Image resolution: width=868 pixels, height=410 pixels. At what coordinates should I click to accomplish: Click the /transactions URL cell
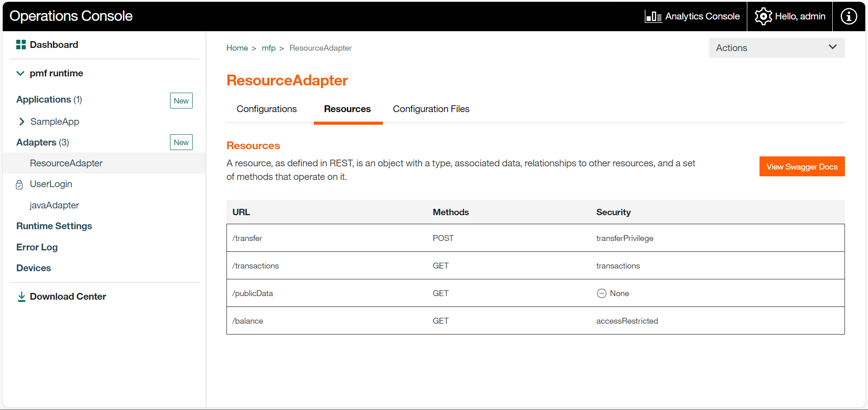[255, 266]
